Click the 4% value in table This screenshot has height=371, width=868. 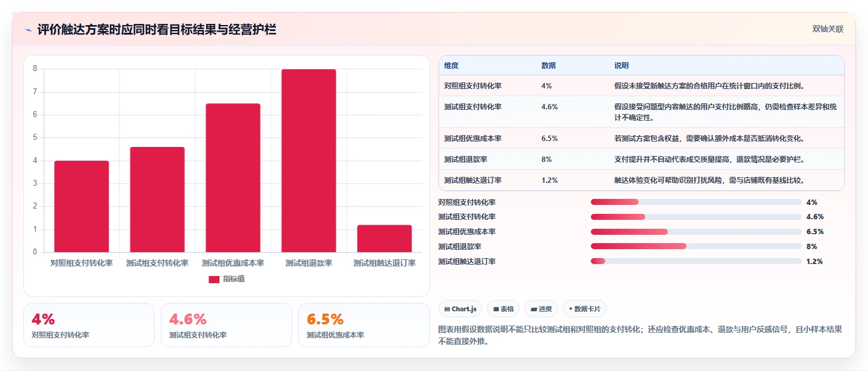(x=547, y=85)
